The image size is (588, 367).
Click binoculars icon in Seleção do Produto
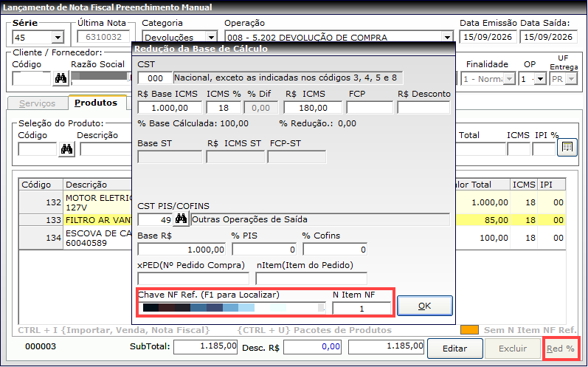pos(66,149)
